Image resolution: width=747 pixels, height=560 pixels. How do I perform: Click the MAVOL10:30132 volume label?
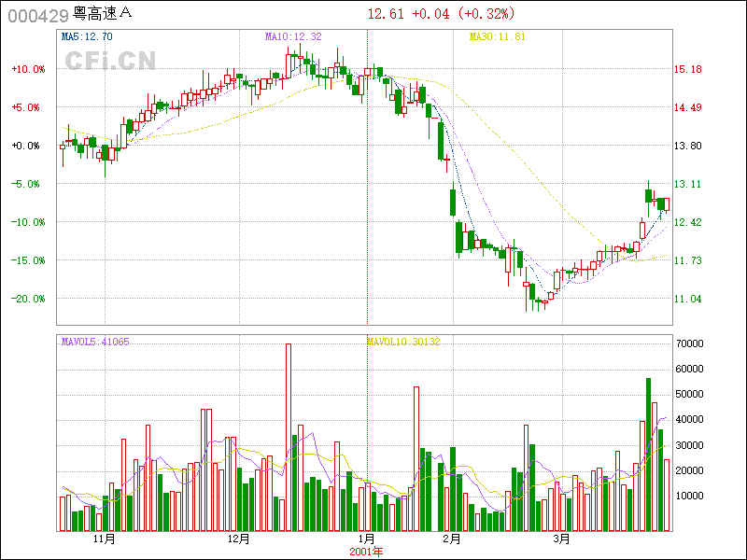pos(402,342)
